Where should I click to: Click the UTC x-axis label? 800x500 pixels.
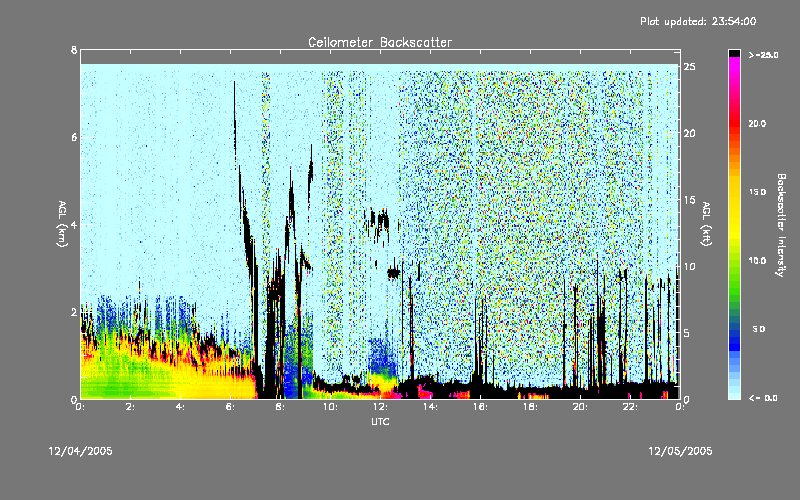(x=380, y=421)
